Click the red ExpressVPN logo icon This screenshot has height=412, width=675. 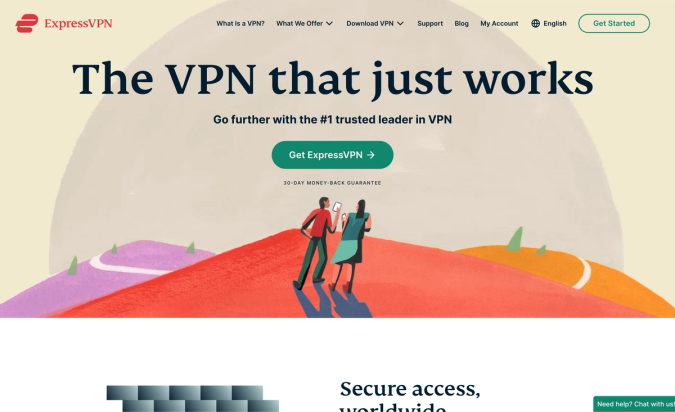coord(27,23)
